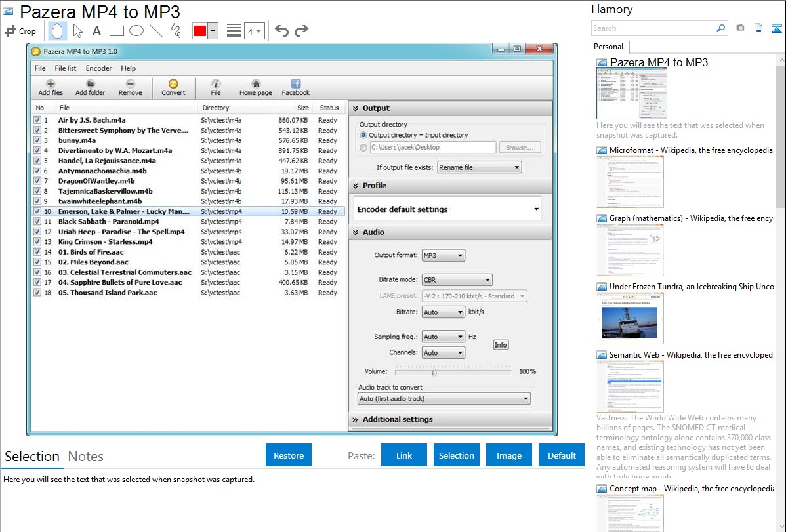Click the Restore button

pos(289,455)
